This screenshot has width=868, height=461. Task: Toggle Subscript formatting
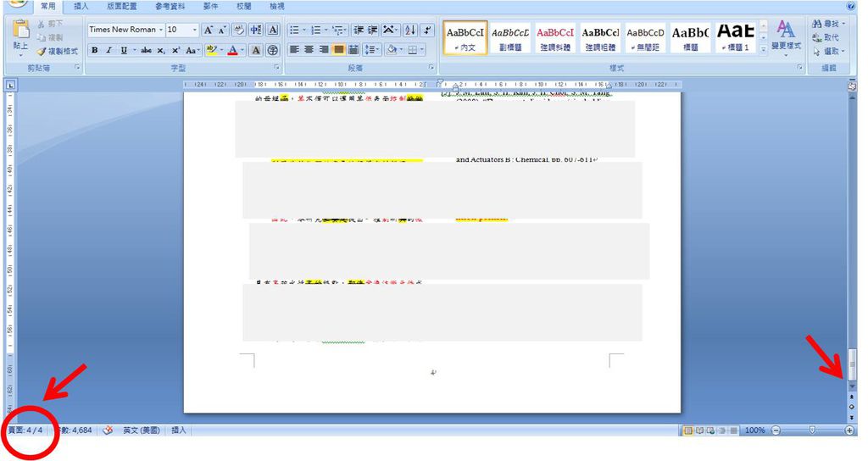(160, 50)
